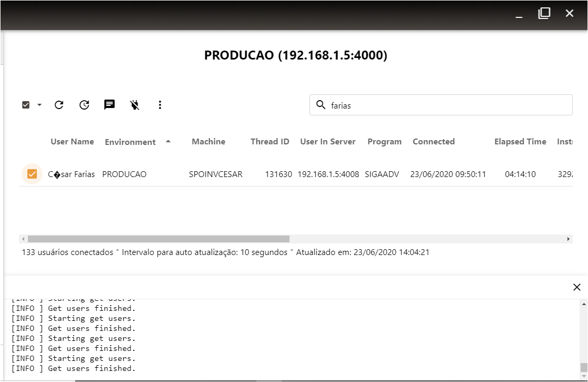
Task: Select the Thread ID column header
Action: click(x=270, y=141)
